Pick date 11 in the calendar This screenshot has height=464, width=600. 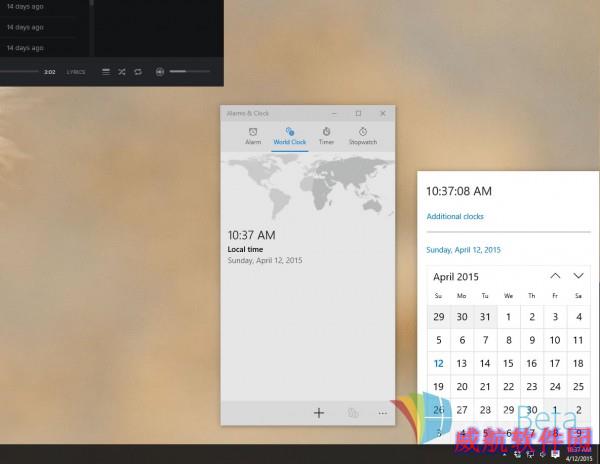tap(578, 340)
